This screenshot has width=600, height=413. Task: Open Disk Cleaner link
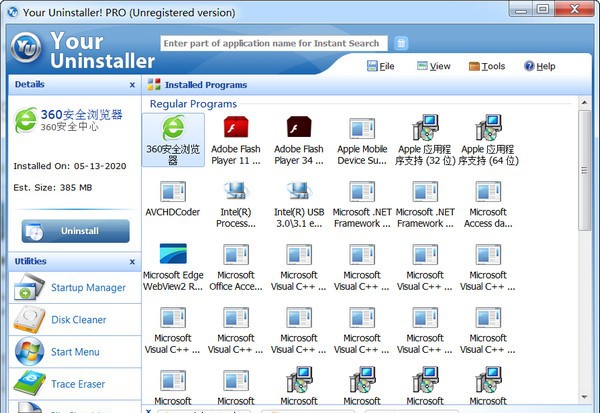point(79,320)
